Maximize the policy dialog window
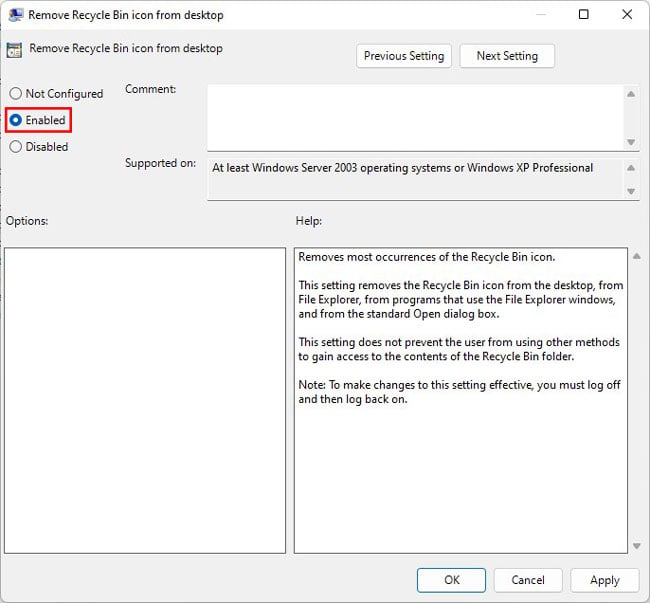Screen dimensions: 650x603 [584, 15]
